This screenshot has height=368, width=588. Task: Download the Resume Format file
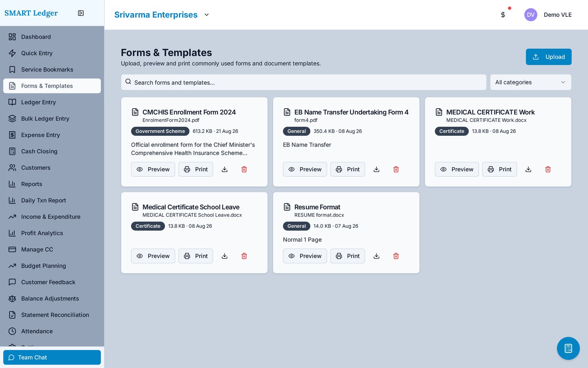376,256
